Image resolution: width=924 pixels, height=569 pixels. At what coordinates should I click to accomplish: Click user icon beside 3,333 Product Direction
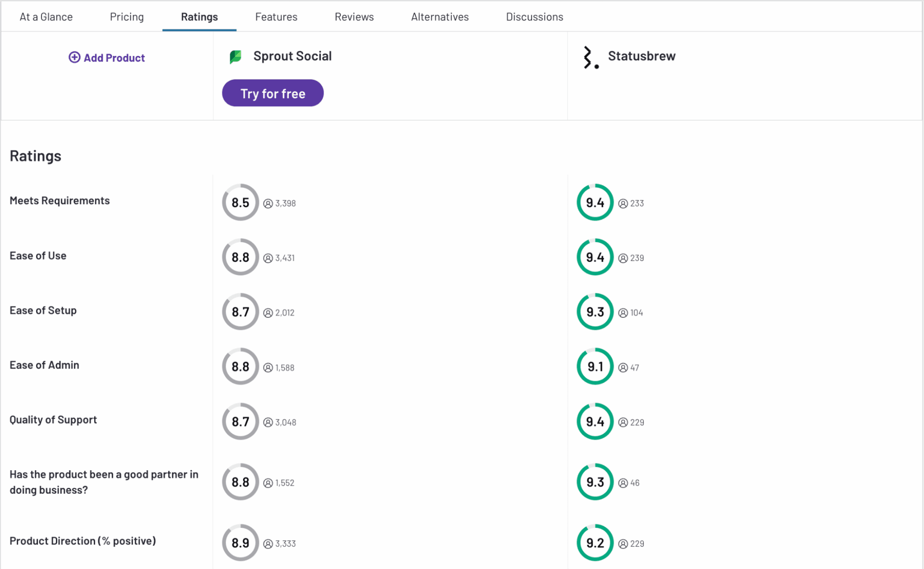tap(268, 544)
